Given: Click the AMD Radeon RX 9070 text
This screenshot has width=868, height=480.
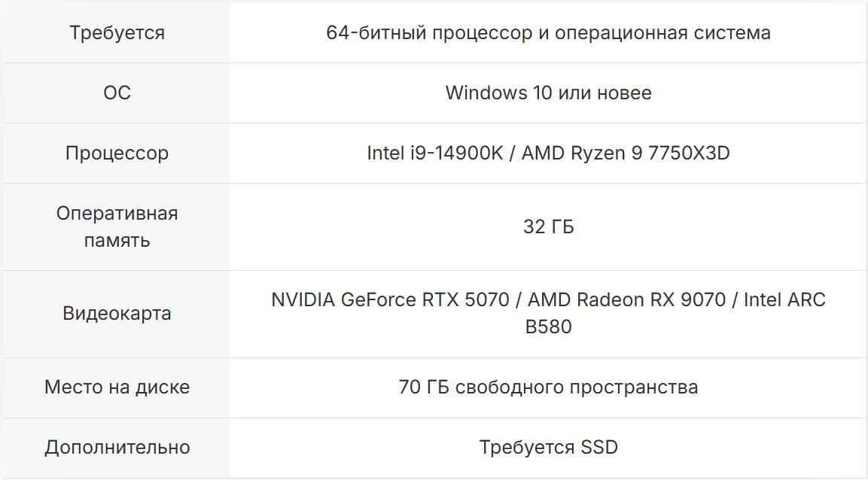Looking at the screenshot, I should [x=626, y=300].
